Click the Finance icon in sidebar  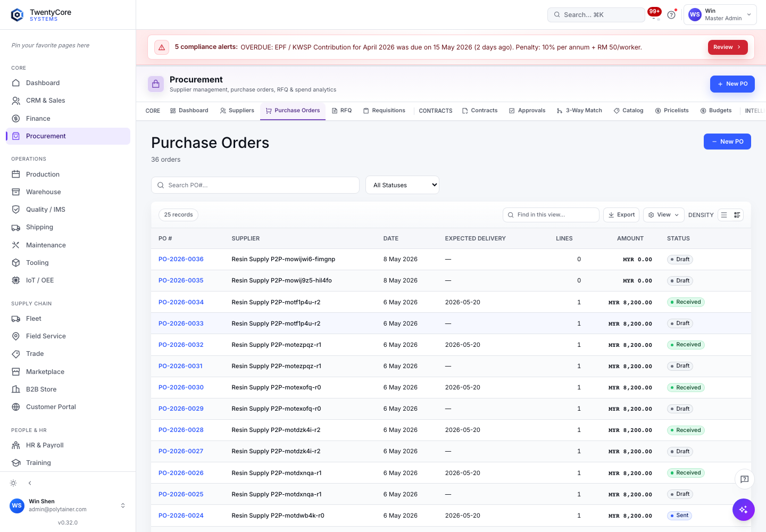(x=16, y=119)
